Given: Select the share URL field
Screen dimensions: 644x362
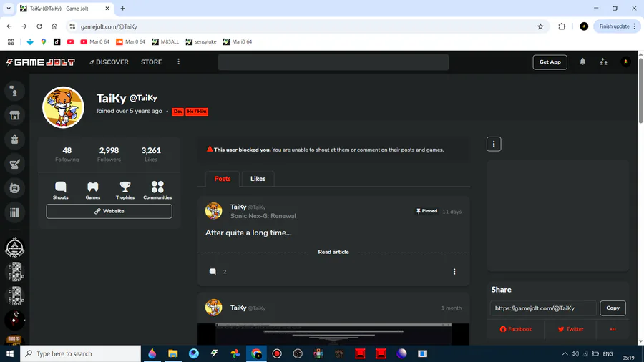Looking at the screenshot, I should [x=543, y=308].
